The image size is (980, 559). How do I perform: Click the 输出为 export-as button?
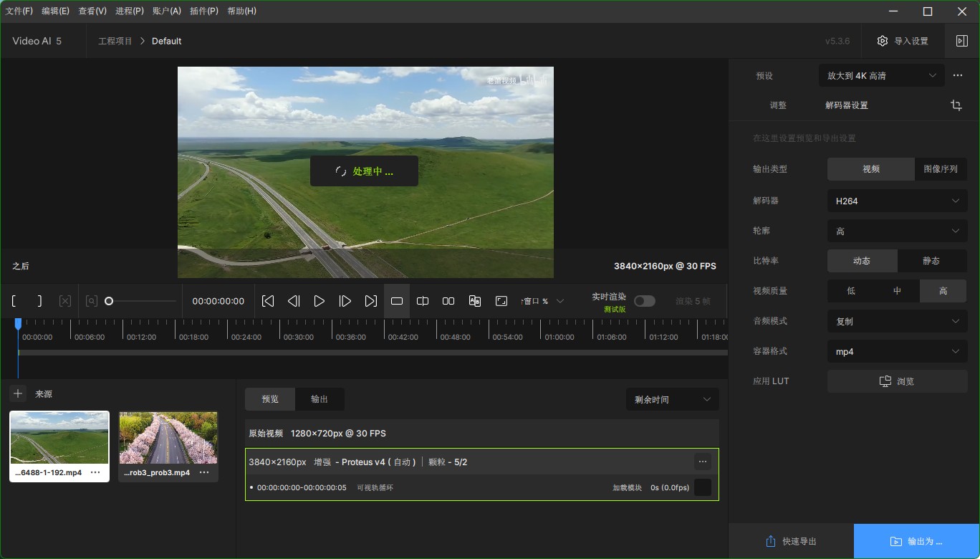coord(916,542)
